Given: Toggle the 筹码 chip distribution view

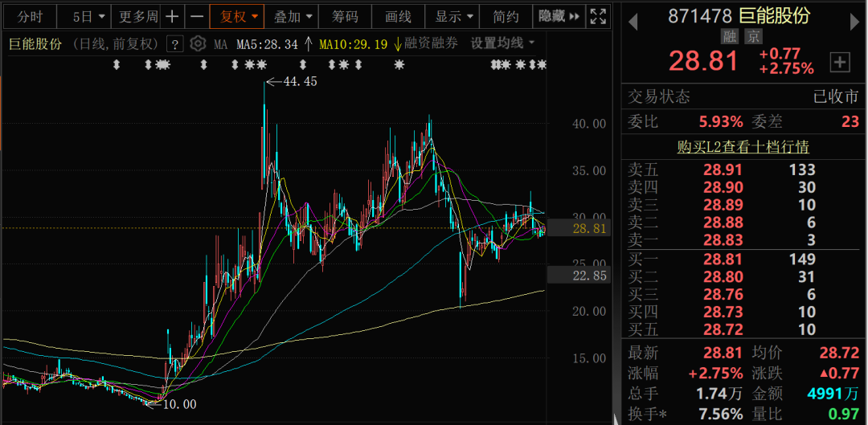Looking at the screenshot, I should [x=345, y=17].
